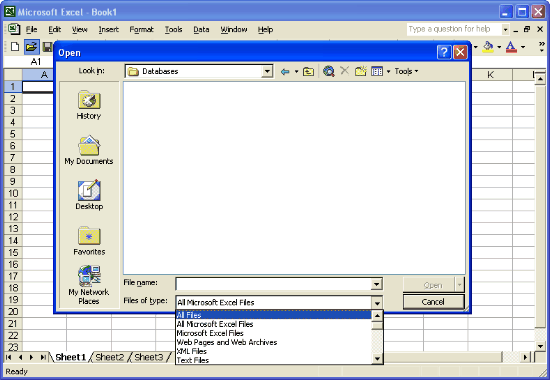The image size is (550, 380).
Task: Open the Data menu
Action: [x=201, y=29]
